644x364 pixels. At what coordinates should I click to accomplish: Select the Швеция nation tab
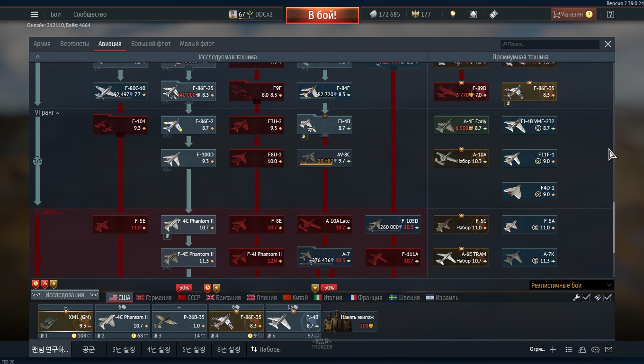coord(404,298)
